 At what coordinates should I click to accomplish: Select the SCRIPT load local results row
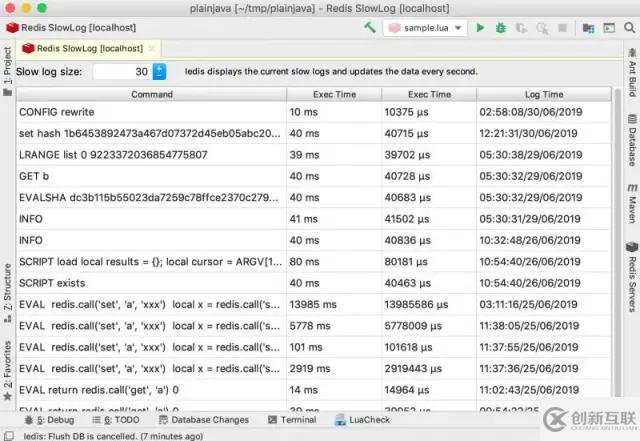(314, 262)
